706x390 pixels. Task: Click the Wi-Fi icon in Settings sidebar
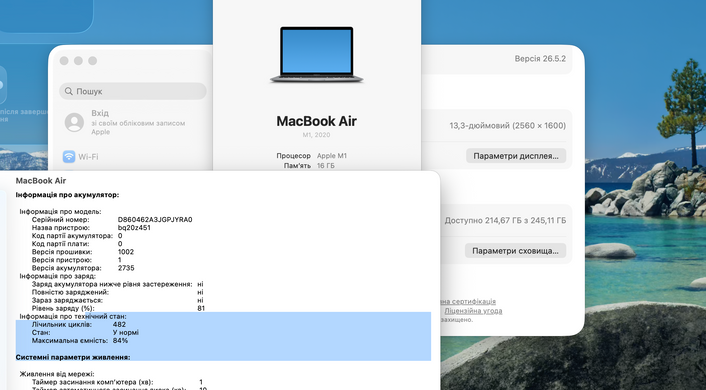click(x=69, y=157)
